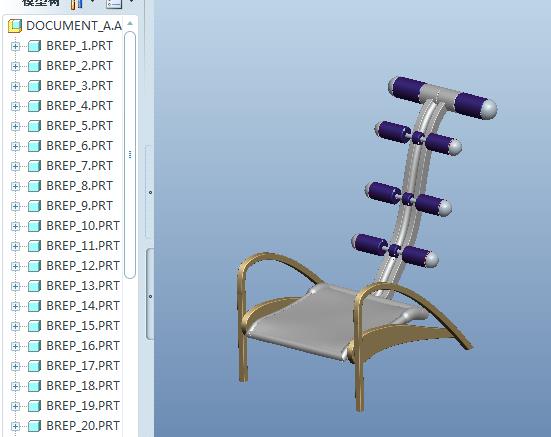Click the top-most purple headrest roller
This screenshot has width=551, height=437.
pyautogui.click(x=443, y=98)
